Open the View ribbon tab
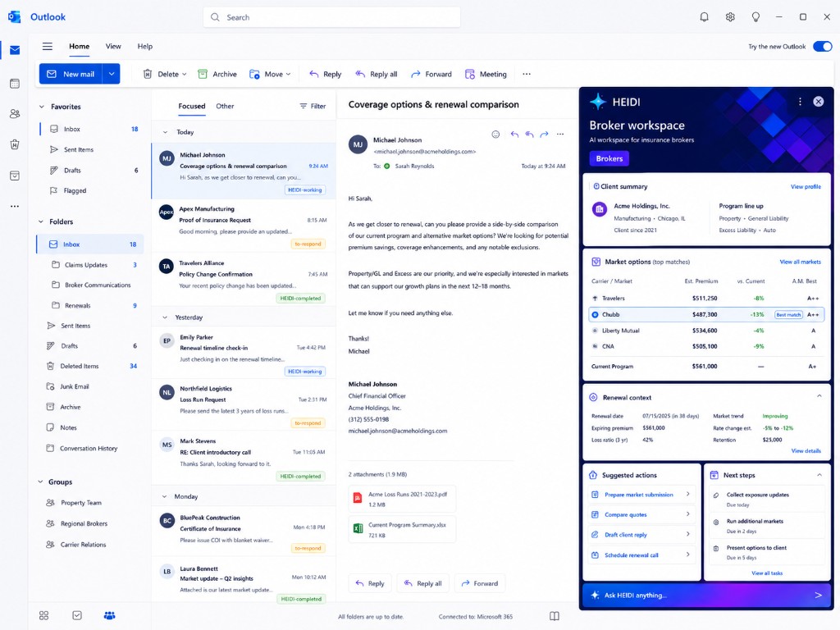Image resolution: width=840 pixels, height=630 pixels. [x=113, y=47]
